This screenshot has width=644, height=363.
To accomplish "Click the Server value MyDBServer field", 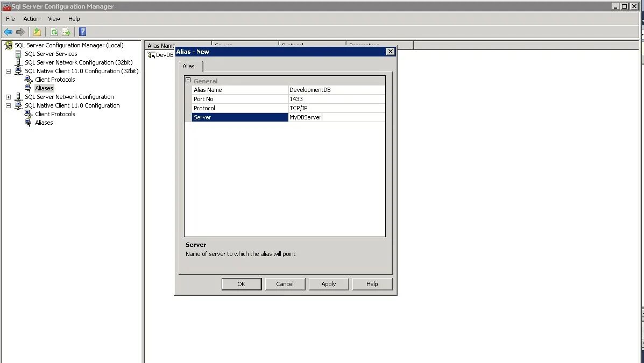I will coord(337,117).
